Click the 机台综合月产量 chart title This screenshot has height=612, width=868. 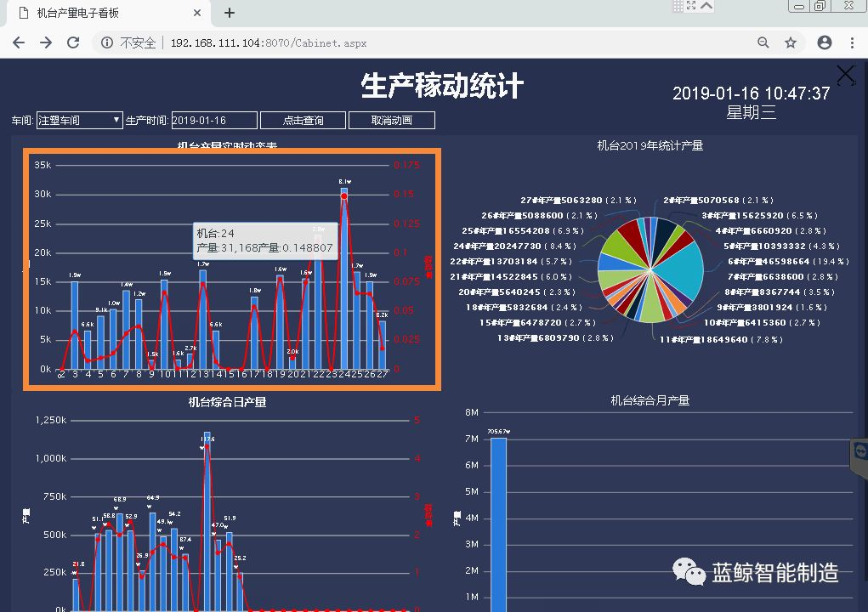click(650, 400)
